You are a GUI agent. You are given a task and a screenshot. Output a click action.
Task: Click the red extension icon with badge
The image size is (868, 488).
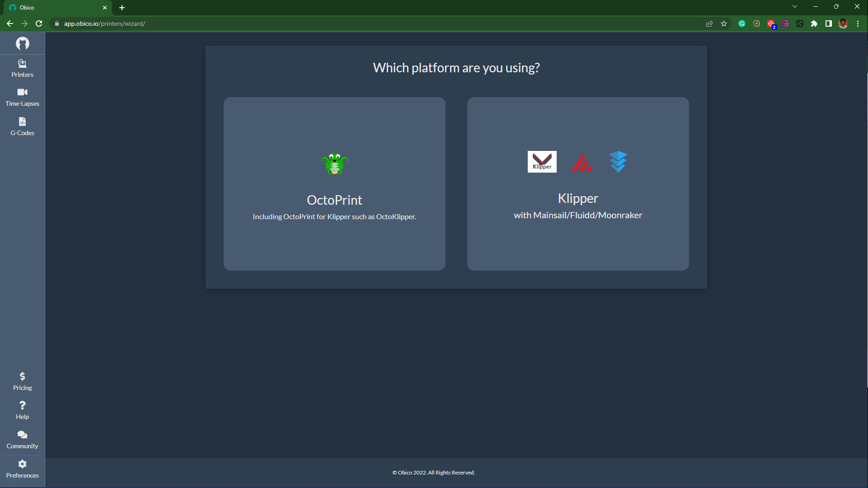click(771, 24)
